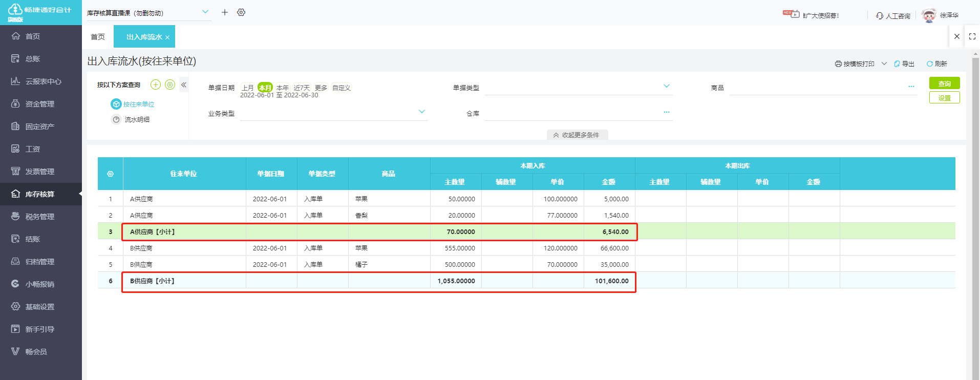Expand the 业务类型 dropdown
The width and height of the screenshot is (980, 380).
coord(421,112)
